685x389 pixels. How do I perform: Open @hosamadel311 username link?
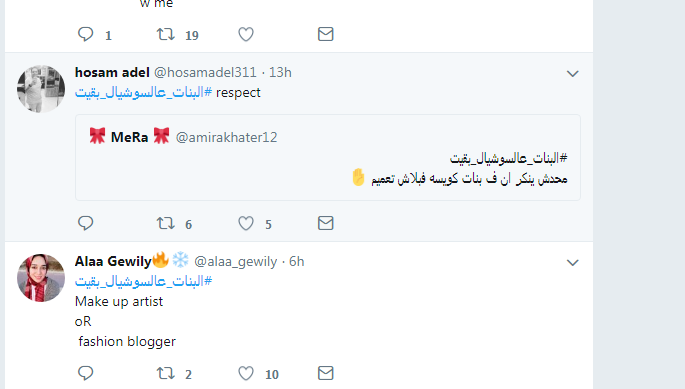click(205, 72)
